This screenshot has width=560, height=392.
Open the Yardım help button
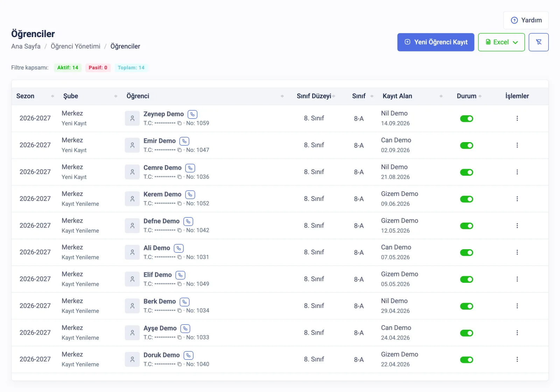pyautogui.click(x=526, y=20)
